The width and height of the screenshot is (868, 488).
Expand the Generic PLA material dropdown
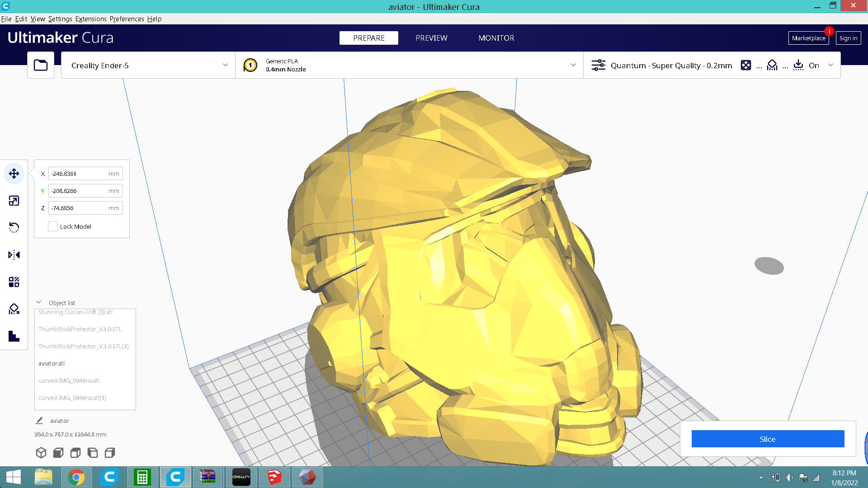click(409, 65)
